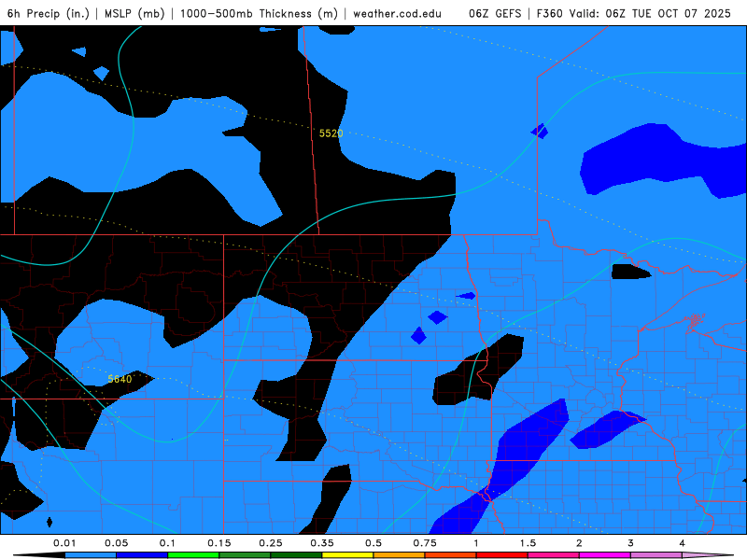The width and height of the screenshot is (747, 560).
Task: Click the 0.35 legend scale value
Action: point(322,543)
